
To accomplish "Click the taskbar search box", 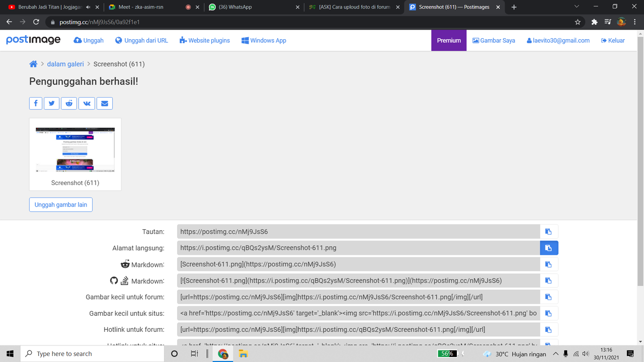I will pyautogui.click(x=92, y=353).
